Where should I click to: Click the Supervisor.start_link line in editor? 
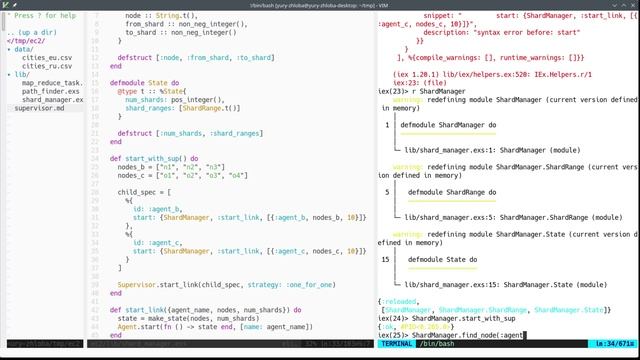tap(227, 284)
